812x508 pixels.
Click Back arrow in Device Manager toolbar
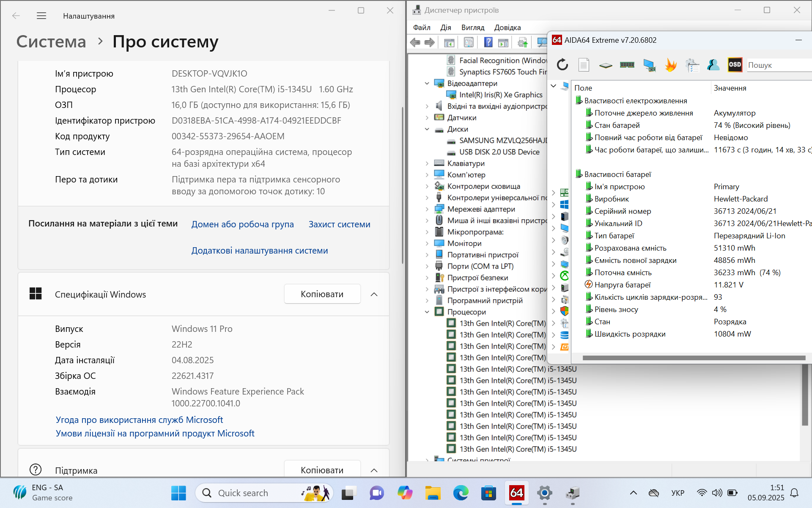click(415, 42)
